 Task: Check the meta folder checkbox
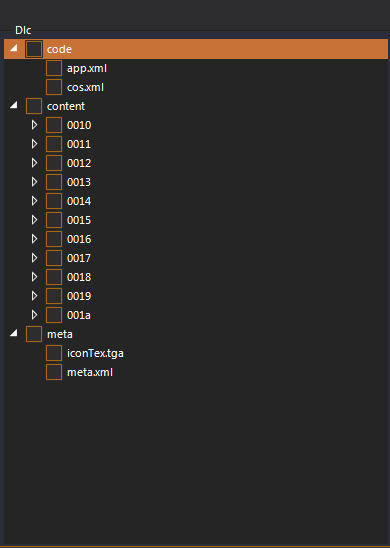34,334
